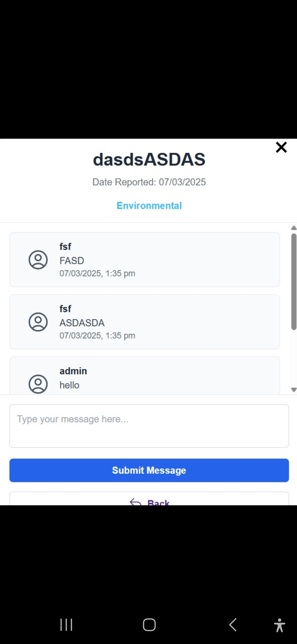Tap the back arrow icon below Submit
The height and width of the screenshot is (644, 297).
(135, 502)
